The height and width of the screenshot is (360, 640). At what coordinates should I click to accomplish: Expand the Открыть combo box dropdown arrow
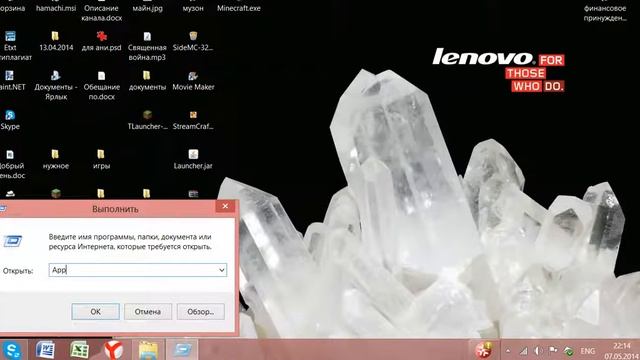click(221, 270)
